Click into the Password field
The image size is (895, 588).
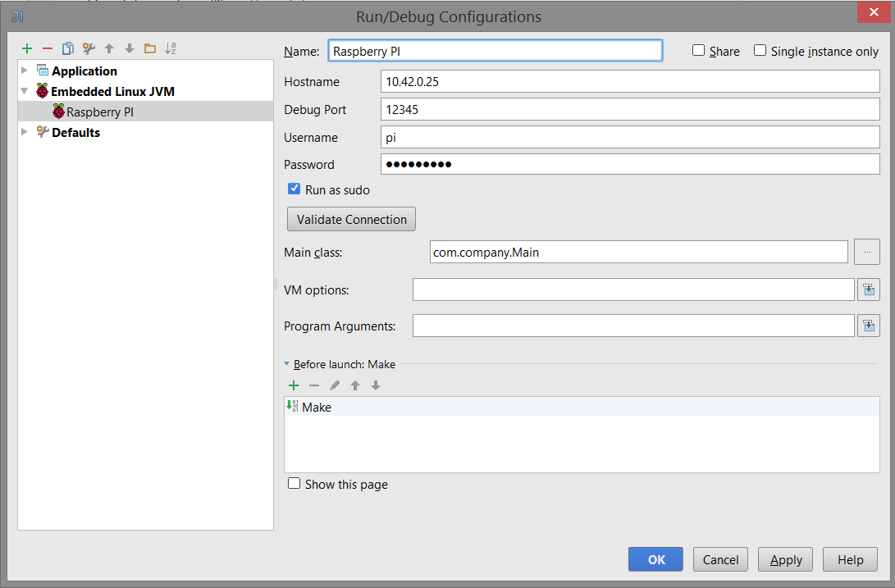[630, 164]
